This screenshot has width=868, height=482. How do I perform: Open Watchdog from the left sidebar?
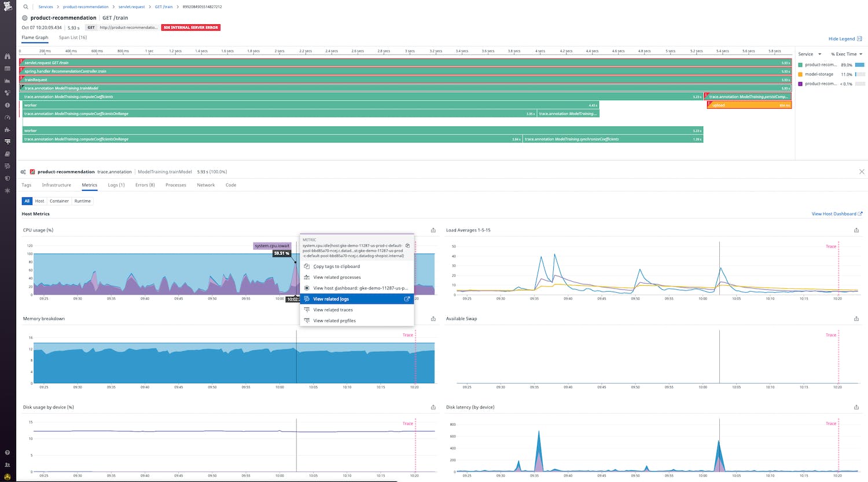click(8, 57)
